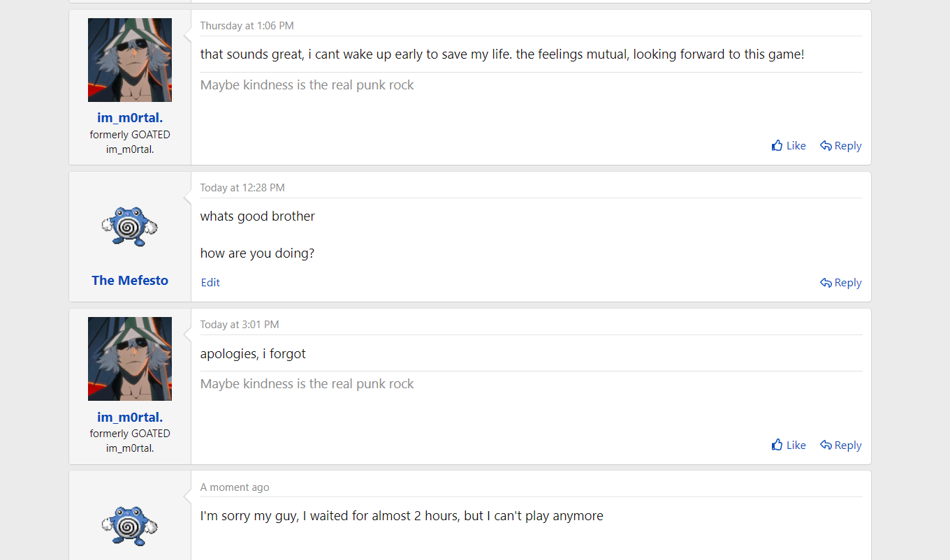Click the 'apologies, i forgot' message text
Screen dimensions: 950x560
253,354
